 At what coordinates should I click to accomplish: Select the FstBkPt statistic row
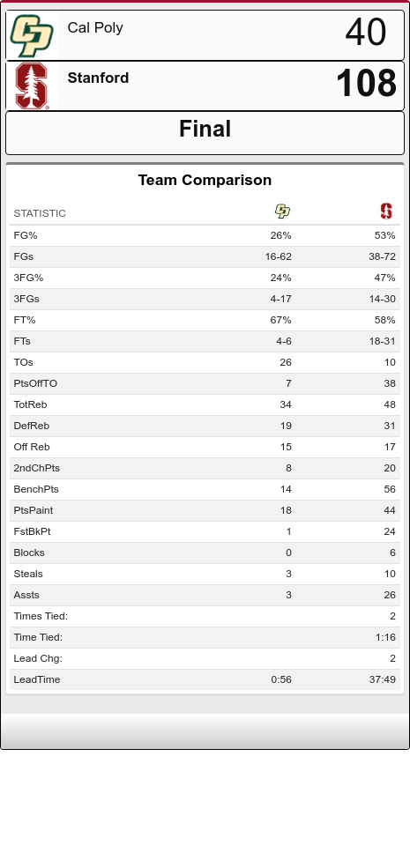pos(205,531)
